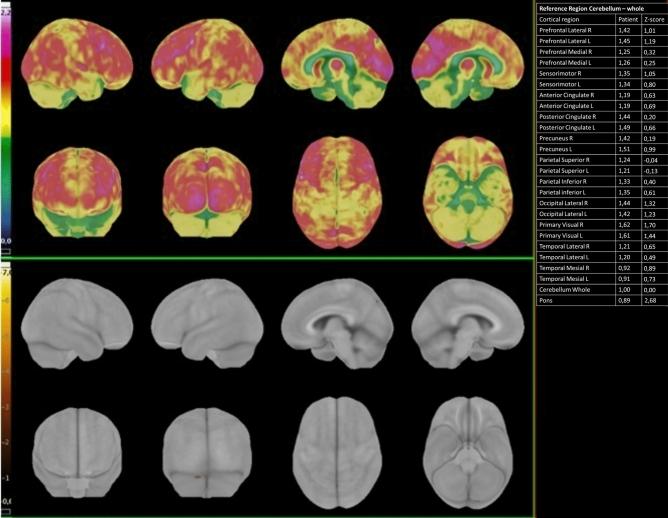Select grayscale anterior brain view
This screenshot has height=518, width=668.
click(x=77, y=452)
